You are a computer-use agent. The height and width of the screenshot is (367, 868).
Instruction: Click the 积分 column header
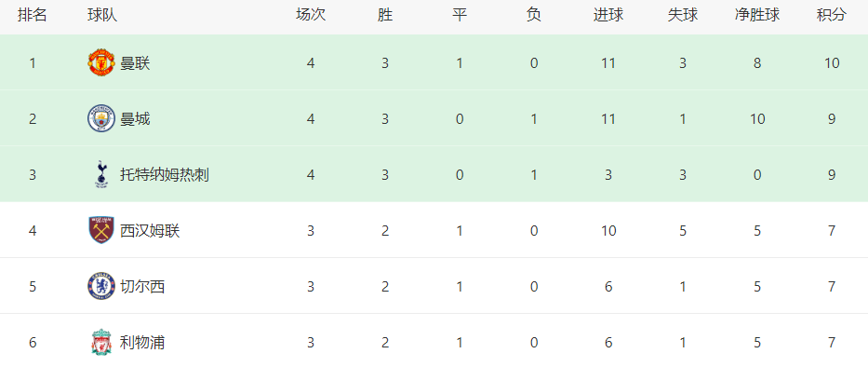point(832,15)
